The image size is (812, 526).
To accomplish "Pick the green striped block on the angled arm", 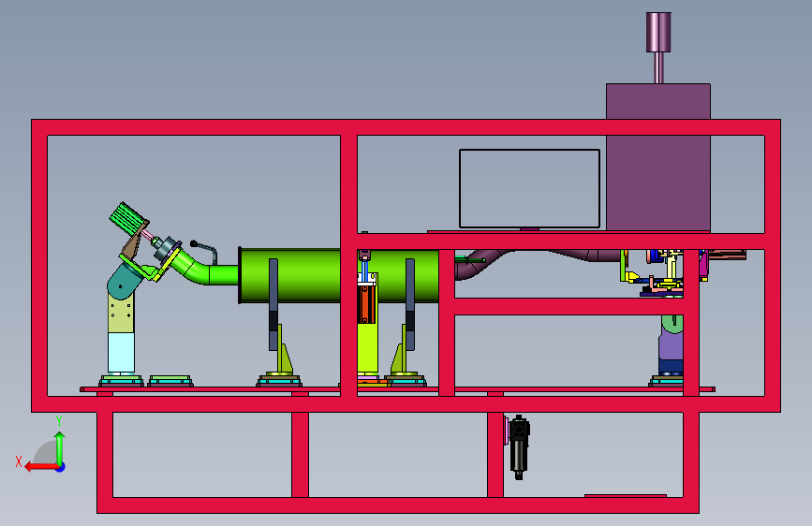I will pyautogui.click(x=128, y=220).
